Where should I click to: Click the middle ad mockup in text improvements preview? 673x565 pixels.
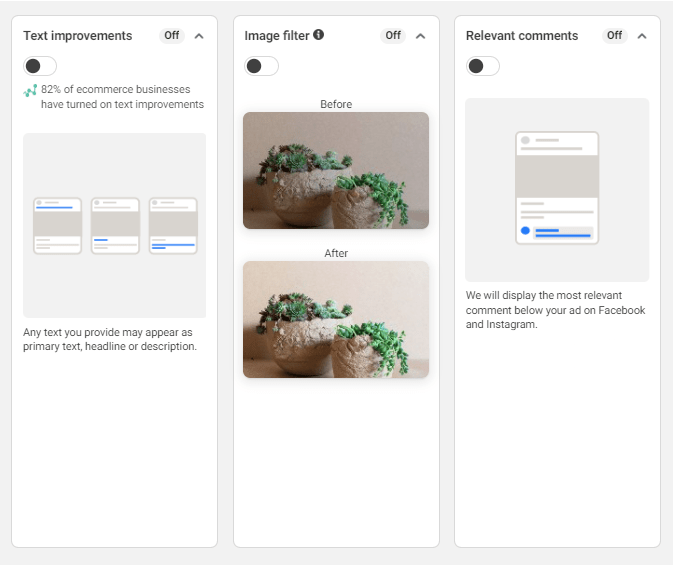coord(115,226)
